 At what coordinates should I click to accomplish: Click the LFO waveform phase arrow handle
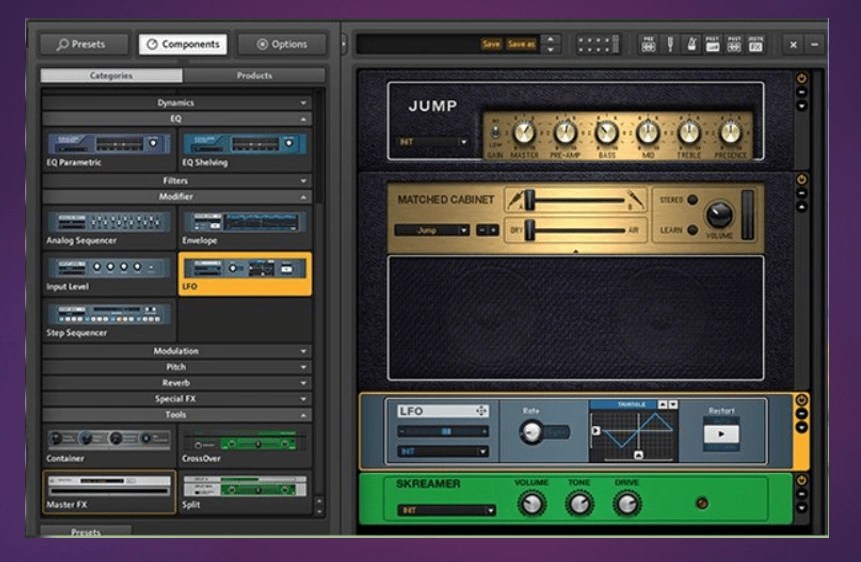coord(596,431)
